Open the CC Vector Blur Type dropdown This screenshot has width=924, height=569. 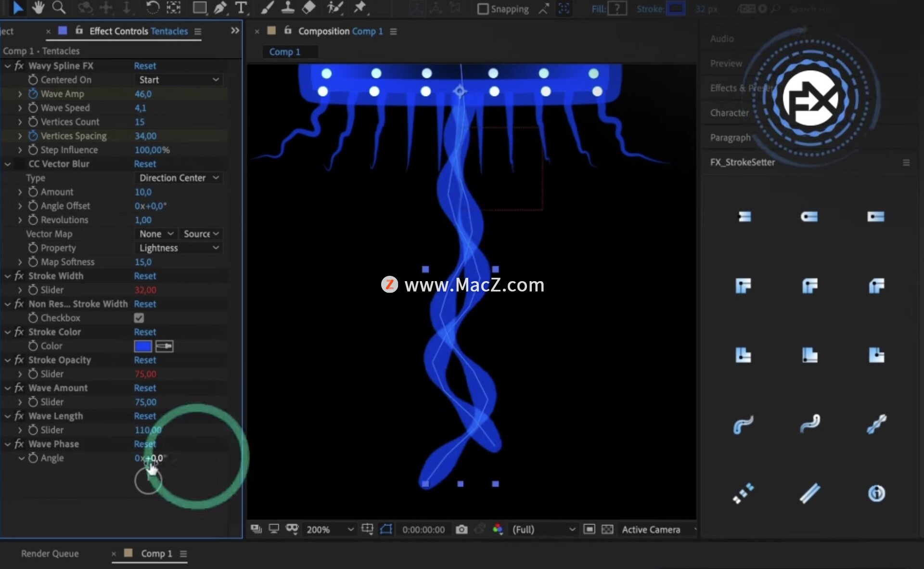pos(178,178)
